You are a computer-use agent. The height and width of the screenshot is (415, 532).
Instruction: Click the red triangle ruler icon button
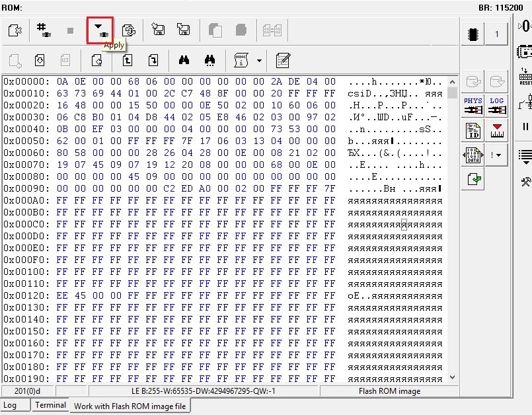[x=497, y=130]
